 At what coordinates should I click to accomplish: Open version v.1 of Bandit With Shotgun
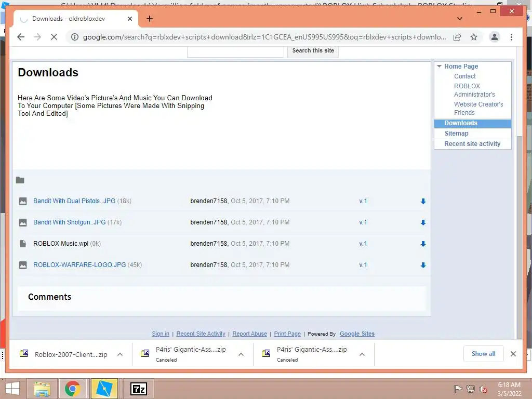(363, 222)
